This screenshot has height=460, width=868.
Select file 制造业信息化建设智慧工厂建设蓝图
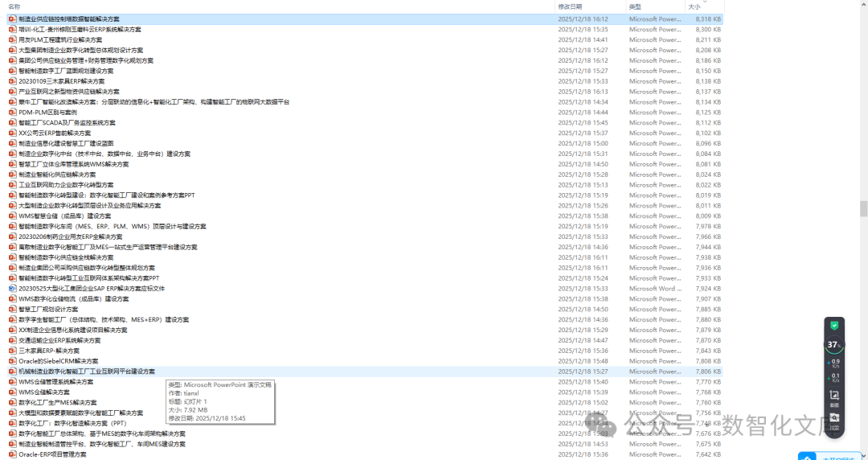coord(66,143)
